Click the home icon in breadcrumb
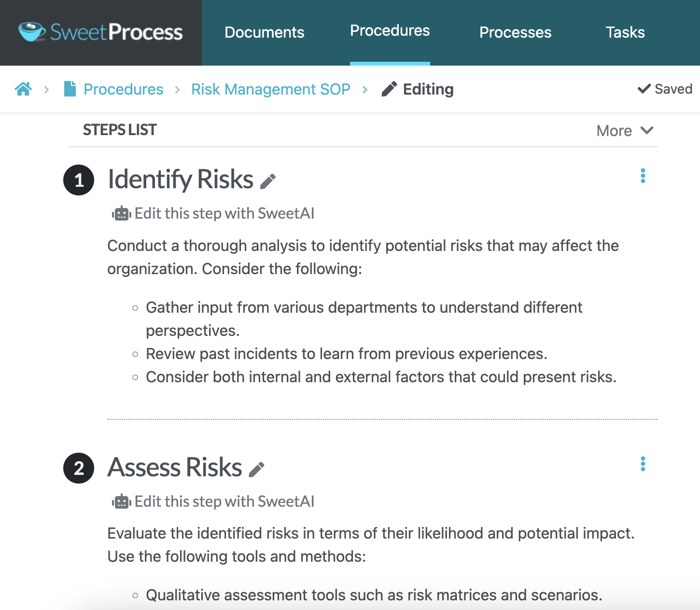 click(23, 89)
